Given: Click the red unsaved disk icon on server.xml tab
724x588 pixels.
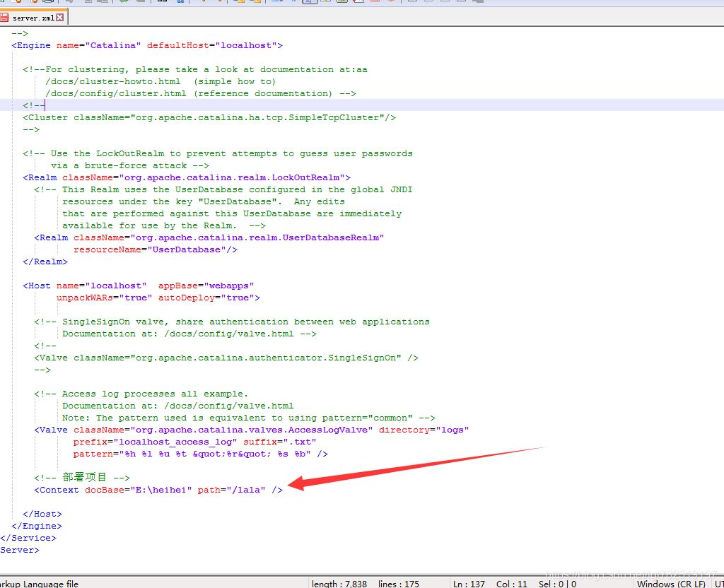Looking at the screenshot, I should [6, 18].
